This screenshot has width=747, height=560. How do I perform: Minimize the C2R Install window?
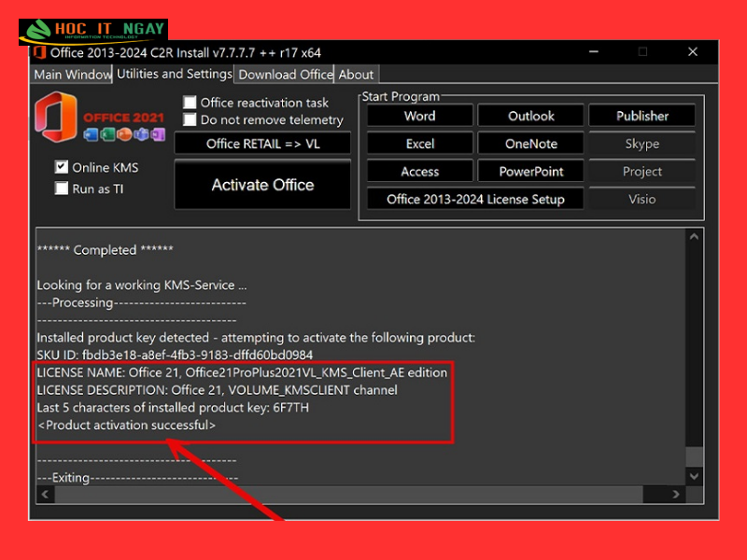click(x=594, y=51)
